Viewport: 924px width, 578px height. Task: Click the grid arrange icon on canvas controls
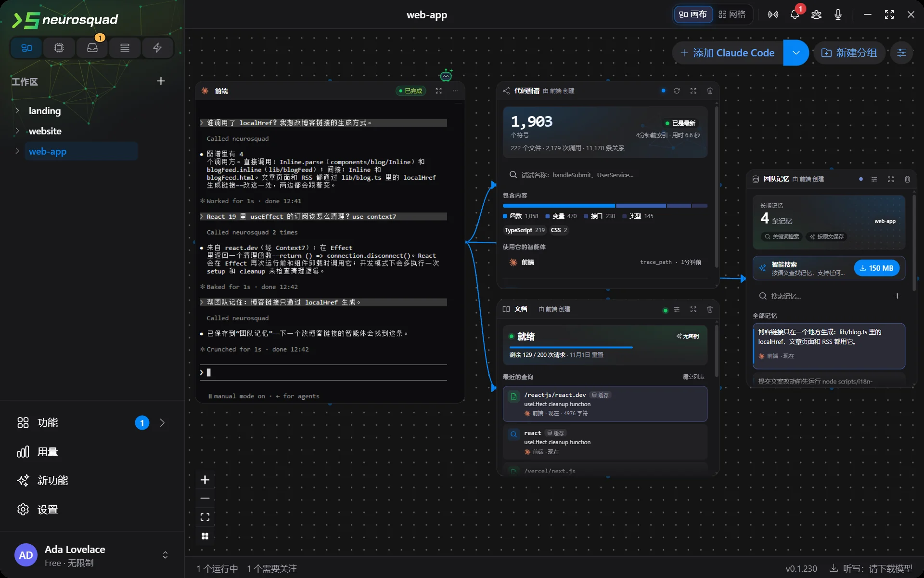click(205, 536)
